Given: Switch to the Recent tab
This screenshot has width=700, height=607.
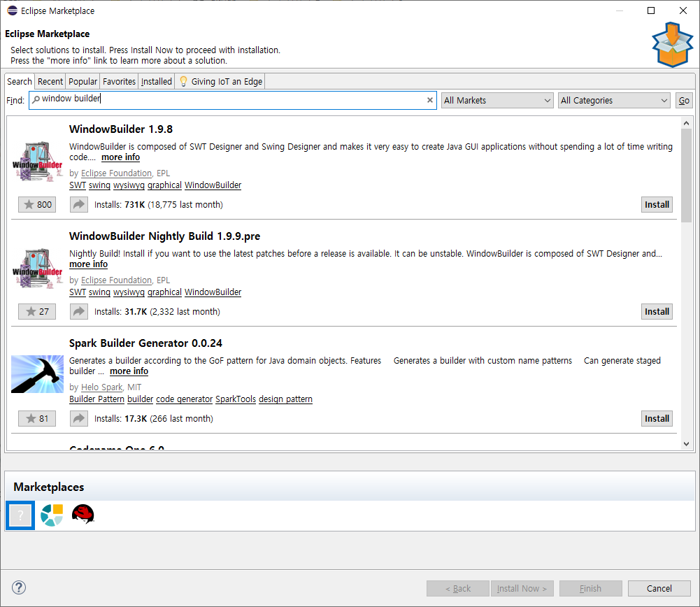Looking at the screenshot, I should pyautogui.click(x=50, y=81).
